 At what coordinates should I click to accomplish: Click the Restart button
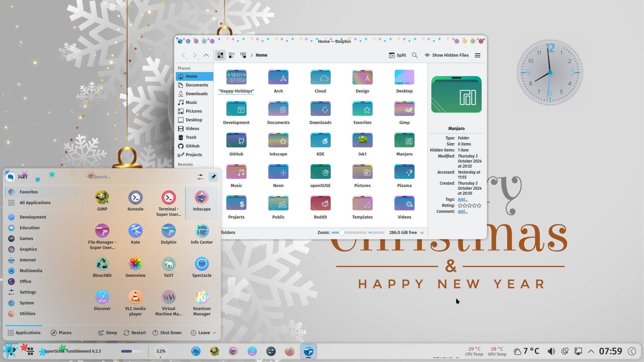point(135,333)
